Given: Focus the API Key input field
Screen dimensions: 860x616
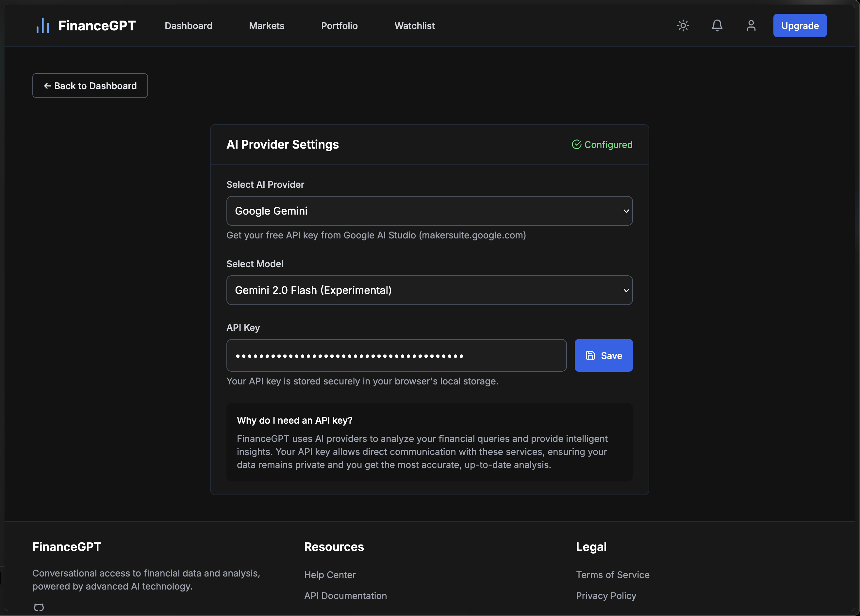Looking at the screenshot, I should [x=396, y=356].
